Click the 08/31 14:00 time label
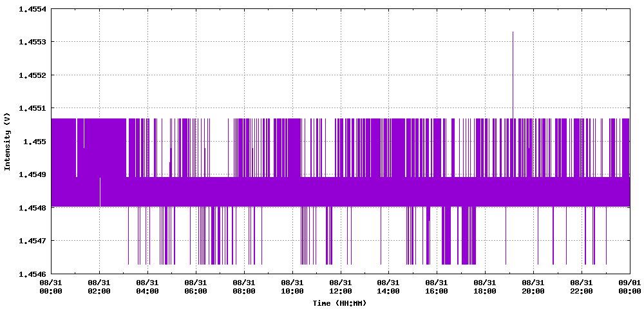The image size is (644, 309). tap(388, 286)
